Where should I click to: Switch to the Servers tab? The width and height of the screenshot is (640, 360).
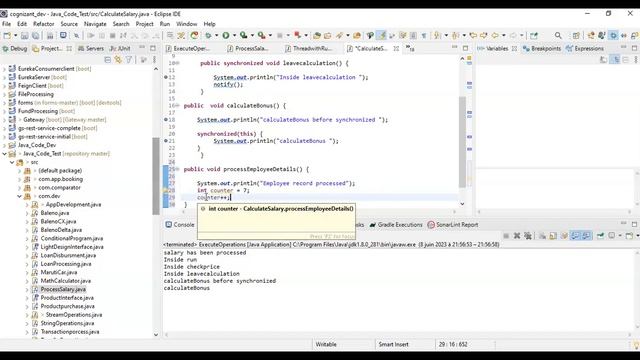click(91, 48)
